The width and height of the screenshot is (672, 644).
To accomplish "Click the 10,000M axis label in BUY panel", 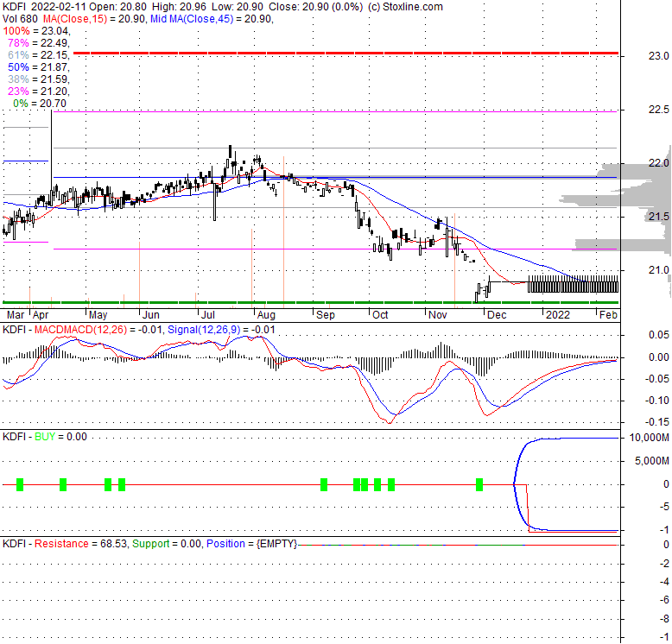I will tap(649, 438).
